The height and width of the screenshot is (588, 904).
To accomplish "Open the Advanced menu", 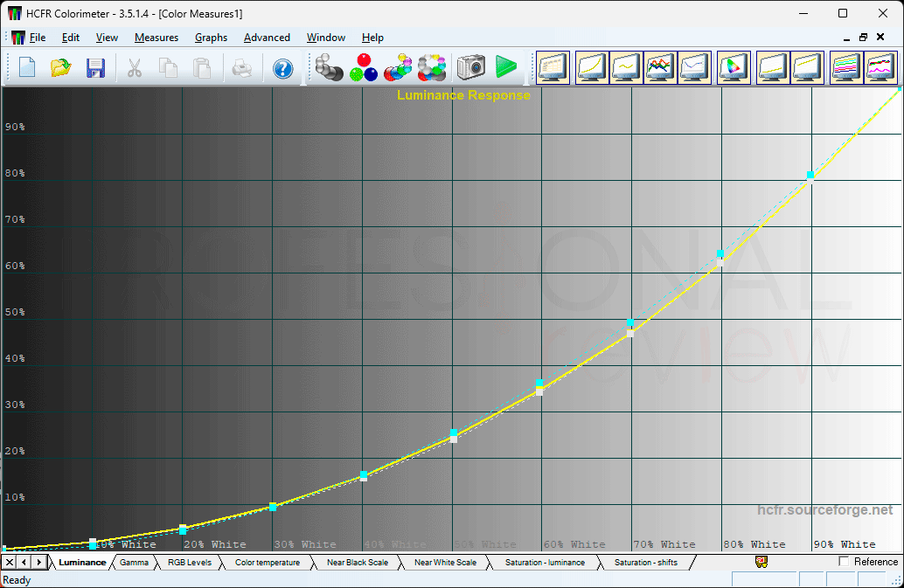I will click(267, 38).
